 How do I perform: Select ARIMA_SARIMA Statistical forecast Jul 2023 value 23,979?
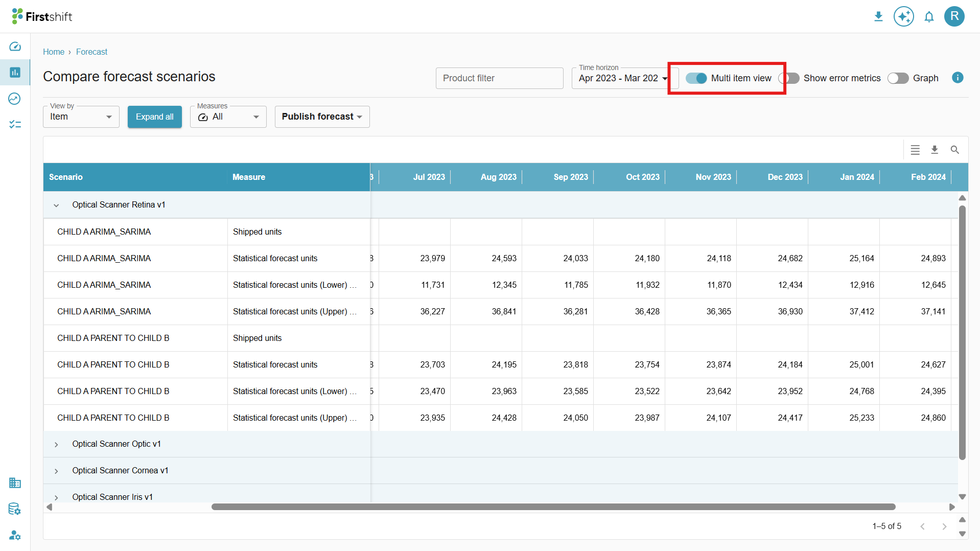click(432, 258)
